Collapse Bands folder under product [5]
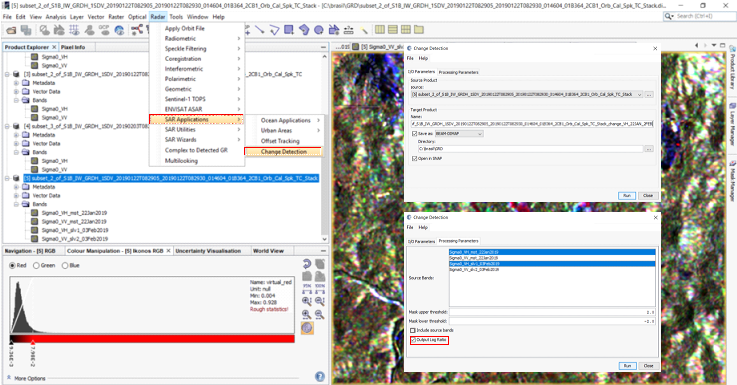737x385 pixels. [16, 204]
